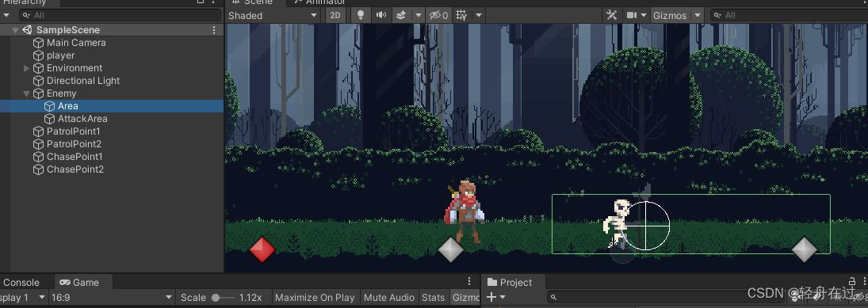Open SampleScene options kebab menu
868x308 pixels.
[214, 30]
